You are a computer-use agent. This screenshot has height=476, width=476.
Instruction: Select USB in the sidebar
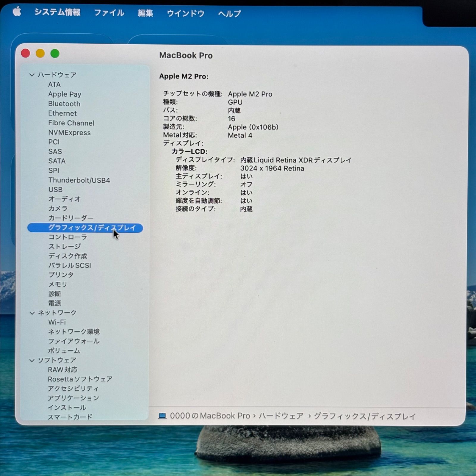(x=55, y=190)
